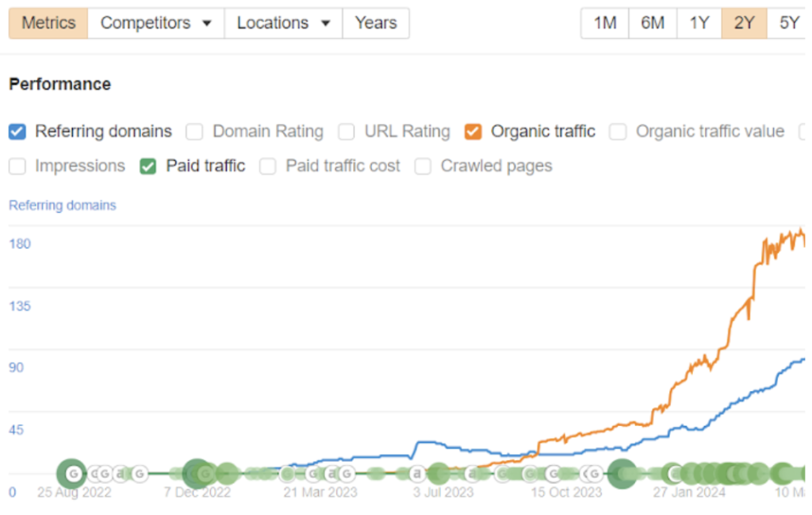Uncheck the Referring domains checkbox
The width and height of the screenshot is (812, 515).
point(17,132)
